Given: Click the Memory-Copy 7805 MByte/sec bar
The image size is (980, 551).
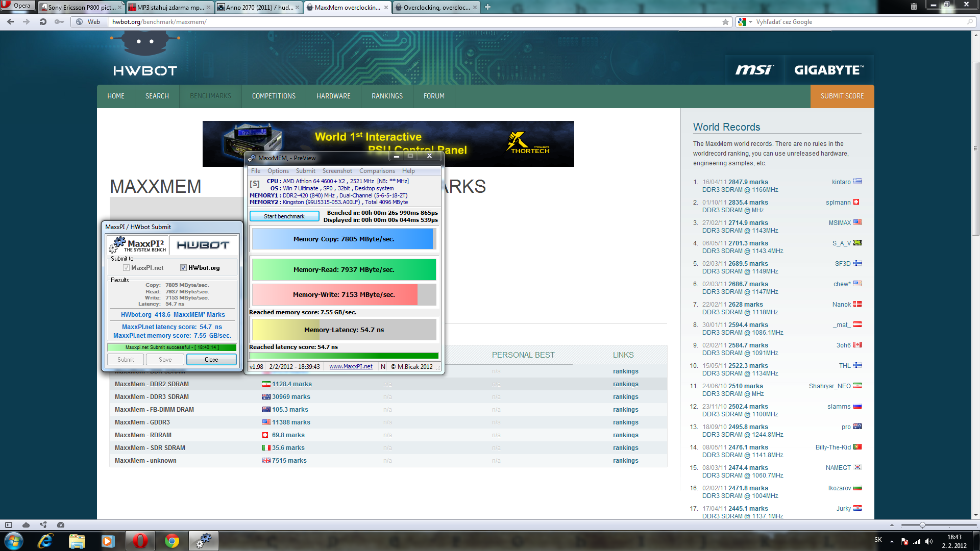Looking at the screenshot, I should 344,239.
